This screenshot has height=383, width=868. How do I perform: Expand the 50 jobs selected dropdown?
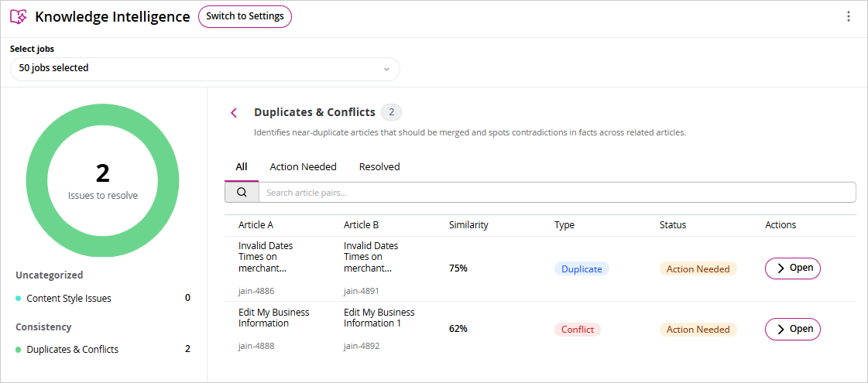coord(205,69)
